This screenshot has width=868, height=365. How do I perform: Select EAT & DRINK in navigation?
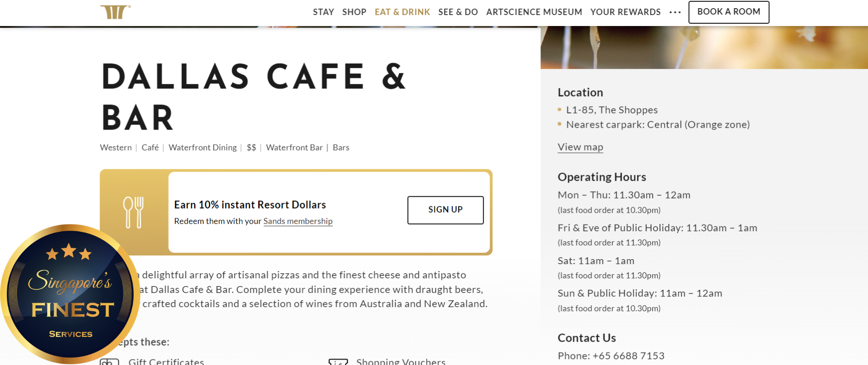[402, 12]
